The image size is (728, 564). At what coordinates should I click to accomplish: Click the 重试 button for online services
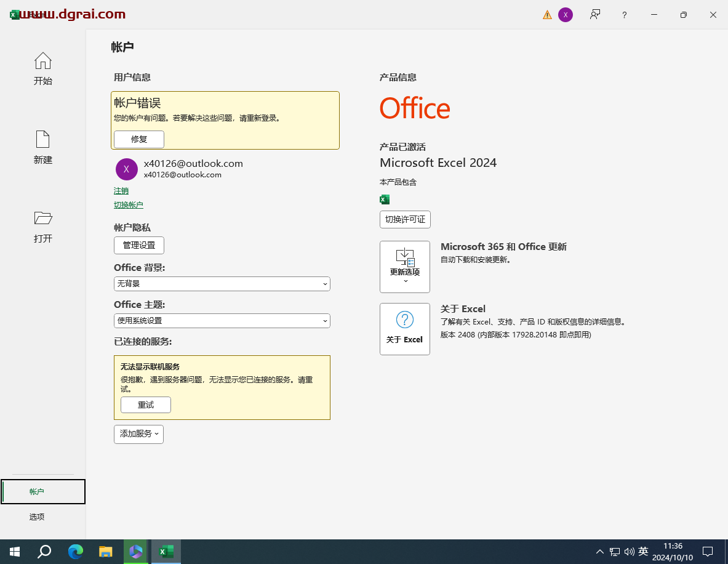point(145,405)
